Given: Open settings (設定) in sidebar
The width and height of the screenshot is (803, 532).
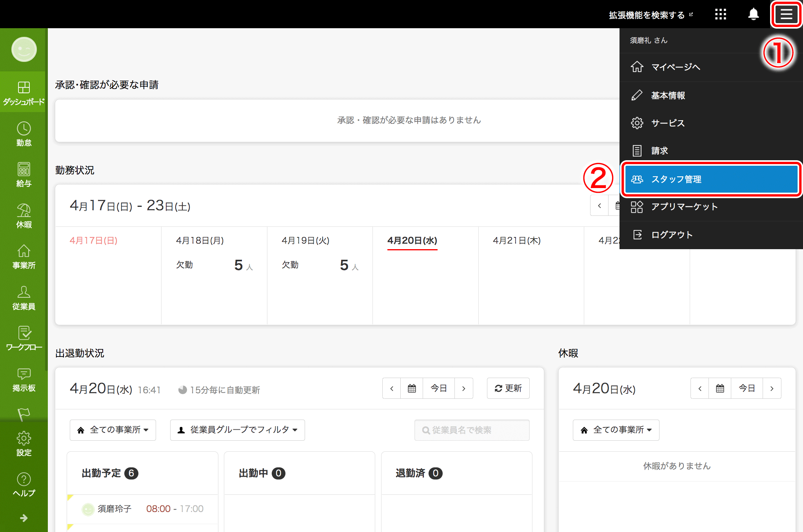Looking at the screenshot, I should (x=24, y=443).
